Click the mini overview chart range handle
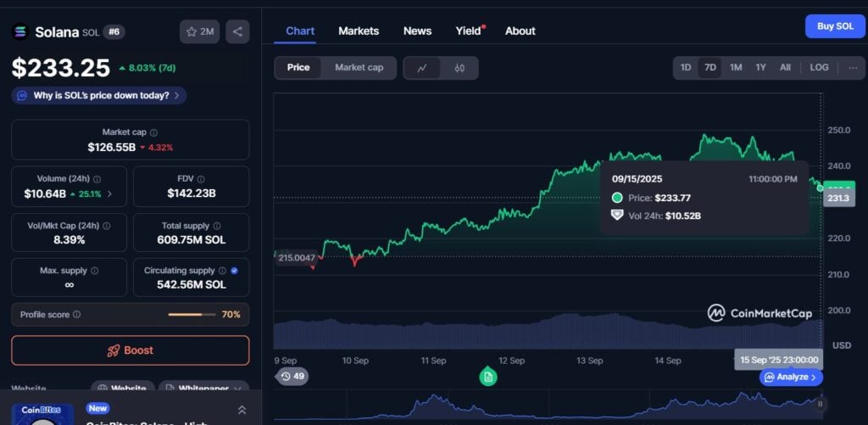 tap(820, 404)
